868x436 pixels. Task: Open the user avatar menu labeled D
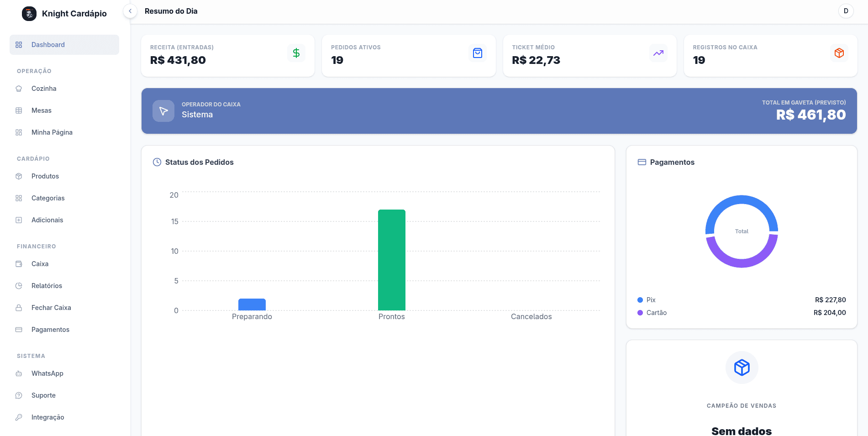pos(846,11)
